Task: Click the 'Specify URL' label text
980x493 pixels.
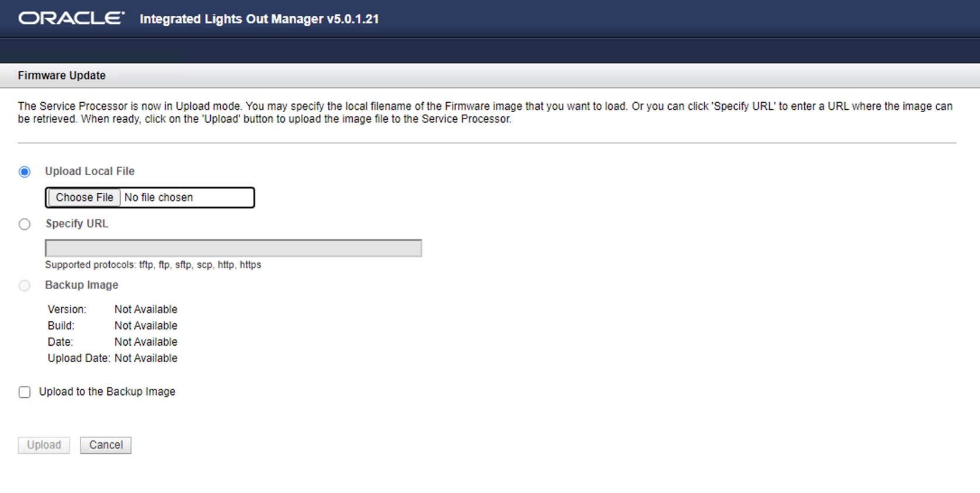Action: pyautogui.click(x=77, y=224)
